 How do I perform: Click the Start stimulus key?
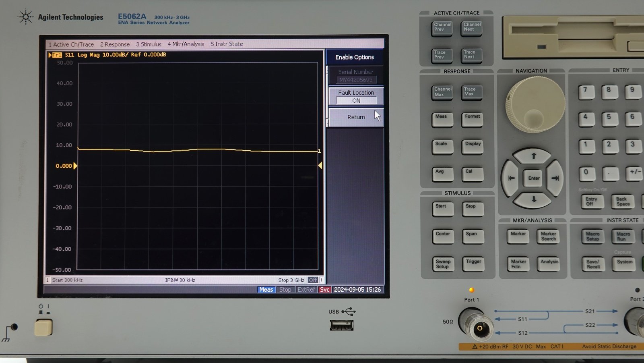(443, 210)
